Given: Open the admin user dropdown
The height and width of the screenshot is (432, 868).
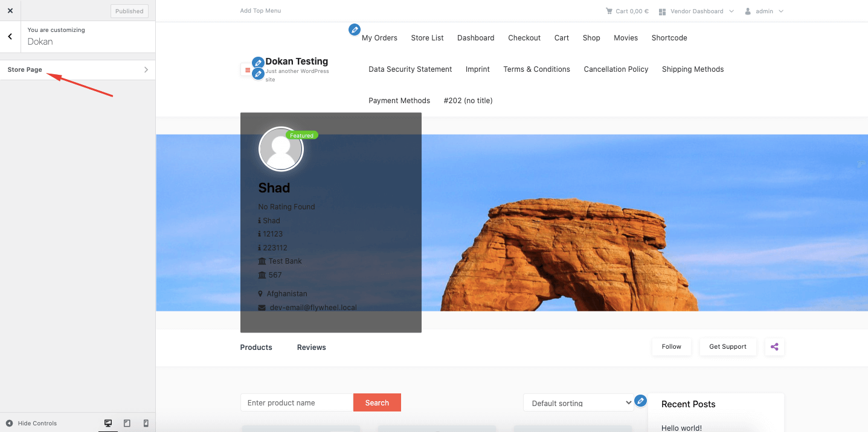Looking at the screenshot, I should (764, 11).
